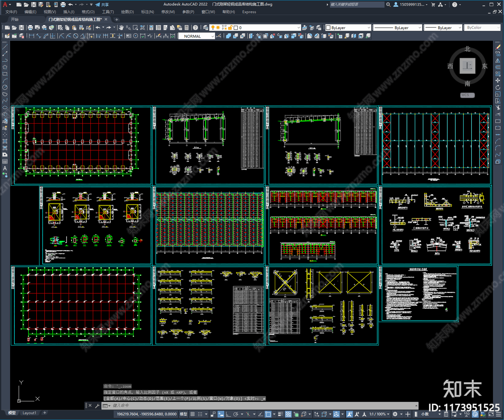Viewport: 504px width, 420px height.
Task: Click the Center Mark tool
Action: click(135, 36)
